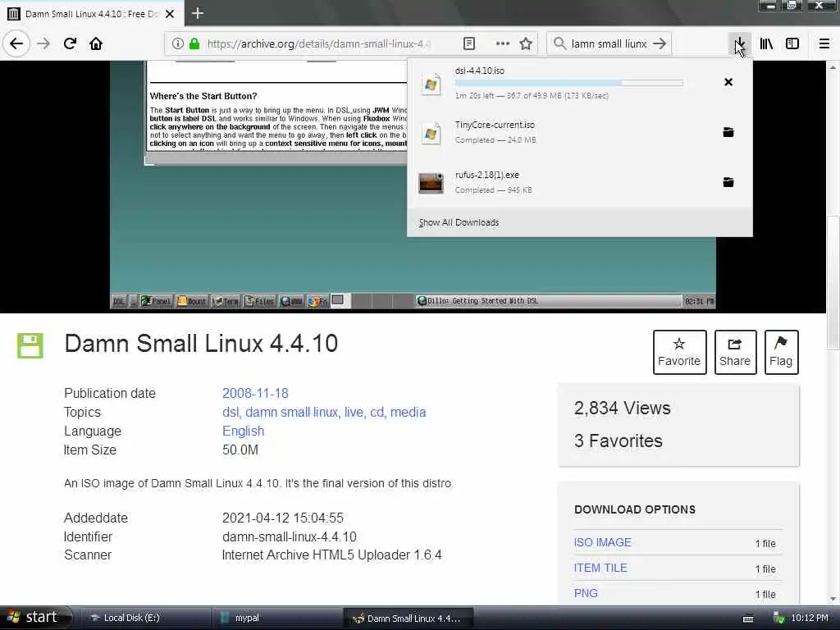Open the 'dsl' topic link

(231, 412)
